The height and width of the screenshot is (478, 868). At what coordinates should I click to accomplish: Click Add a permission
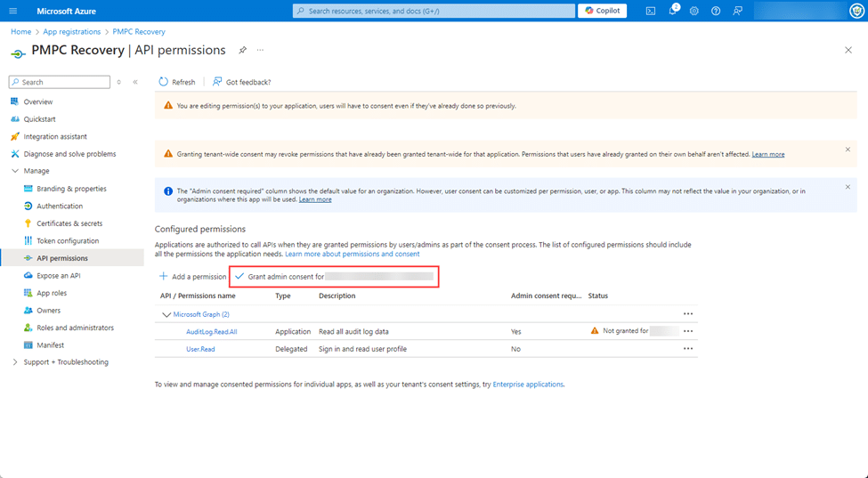pyautogui.click(x=193, y=277)
